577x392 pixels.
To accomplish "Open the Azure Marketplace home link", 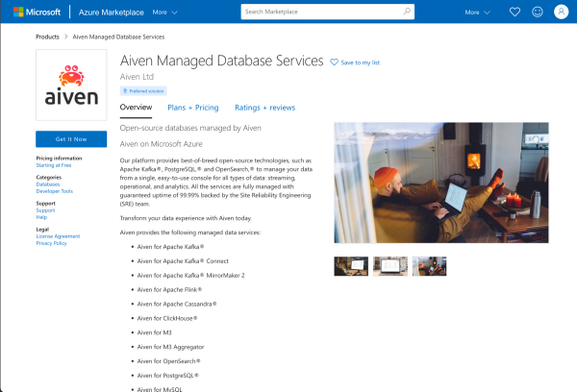I will (x=112, y=12).
